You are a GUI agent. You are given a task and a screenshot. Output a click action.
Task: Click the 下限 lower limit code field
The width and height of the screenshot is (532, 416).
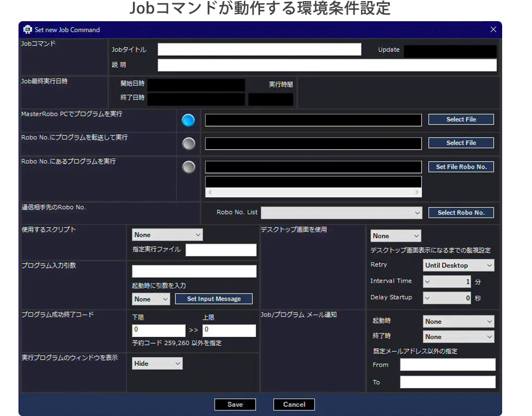pos(159,330)
